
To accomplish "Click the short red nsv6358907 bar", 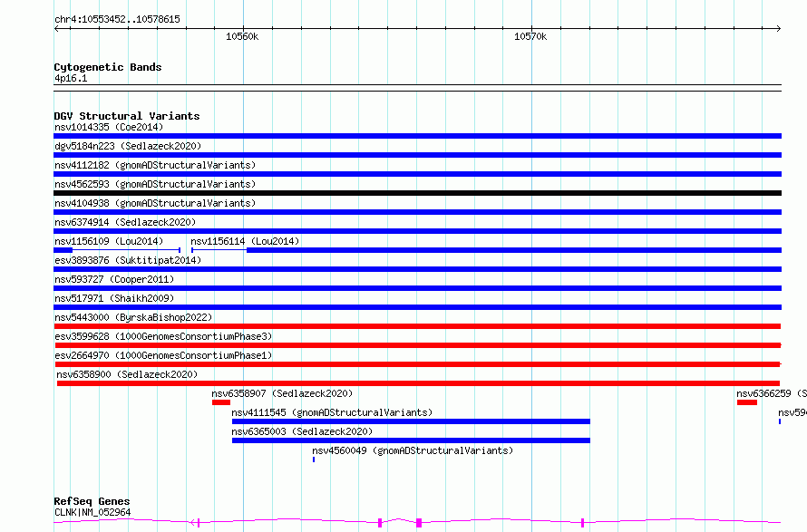I will 221,402.
